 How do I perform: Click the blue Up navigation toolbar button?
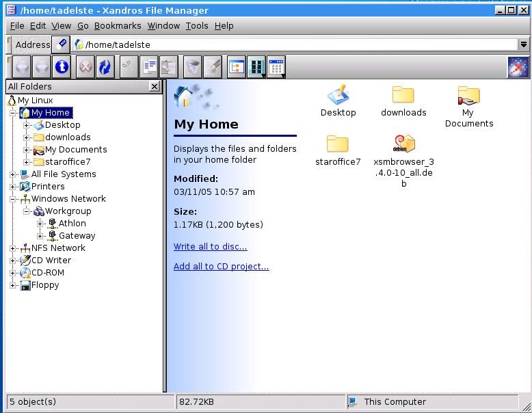(62, 67)
